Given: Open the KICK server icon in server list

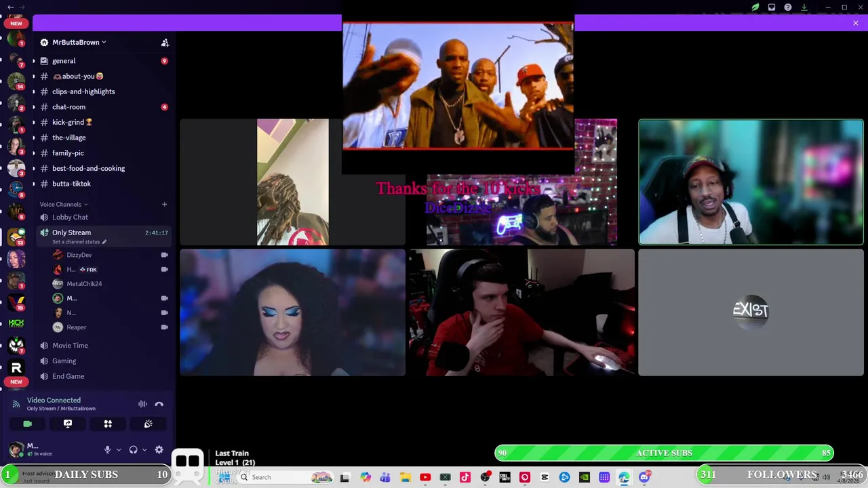Looking at the screenshot, I should pos(16,323).
